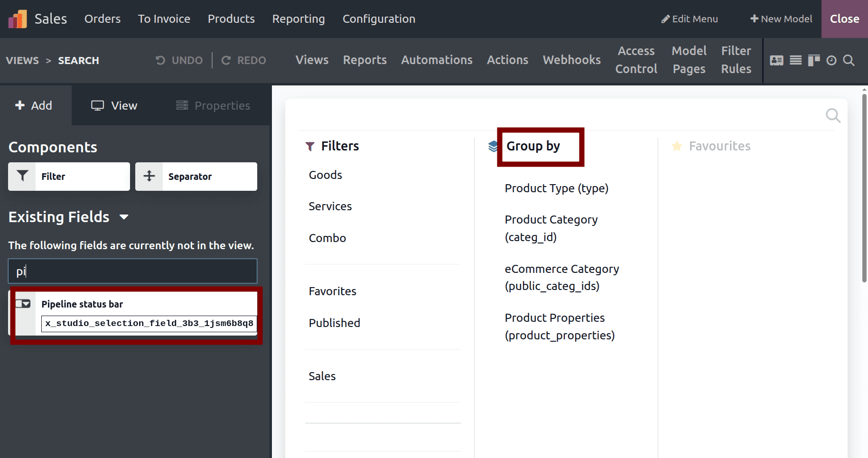868x458 pixels.
Task: Switch to the list view icon
Action: (x=796, y=60)
